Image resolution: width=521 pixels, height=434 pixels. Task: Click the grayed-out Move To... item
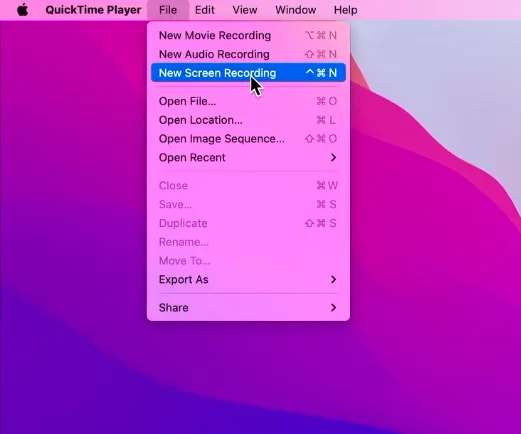(248, 261)
